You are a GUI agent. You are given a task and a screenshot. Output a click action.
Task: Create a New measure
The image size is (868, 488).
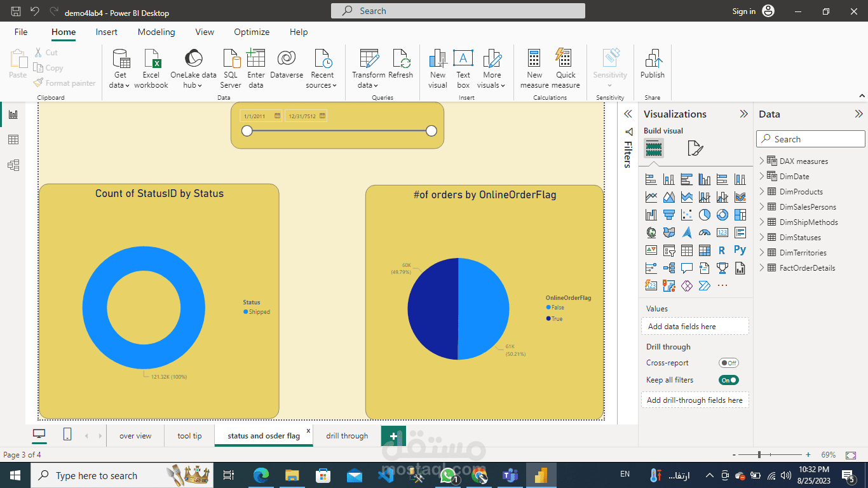[x=534, y=69]
